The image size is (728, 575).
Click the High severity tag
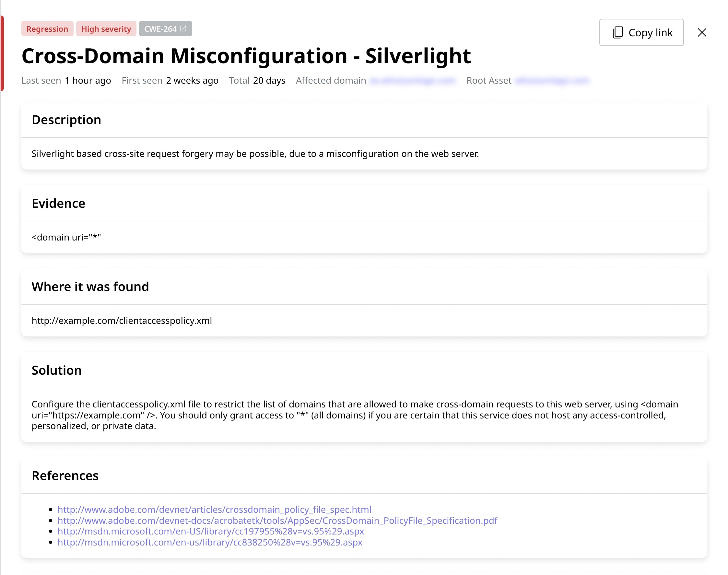click(106, 29)
